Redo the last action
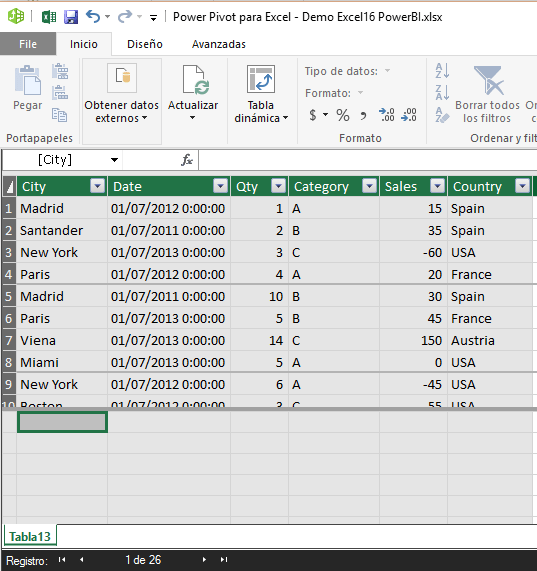Viewport: 537px width, 571px height. click(x=125, y=16)
